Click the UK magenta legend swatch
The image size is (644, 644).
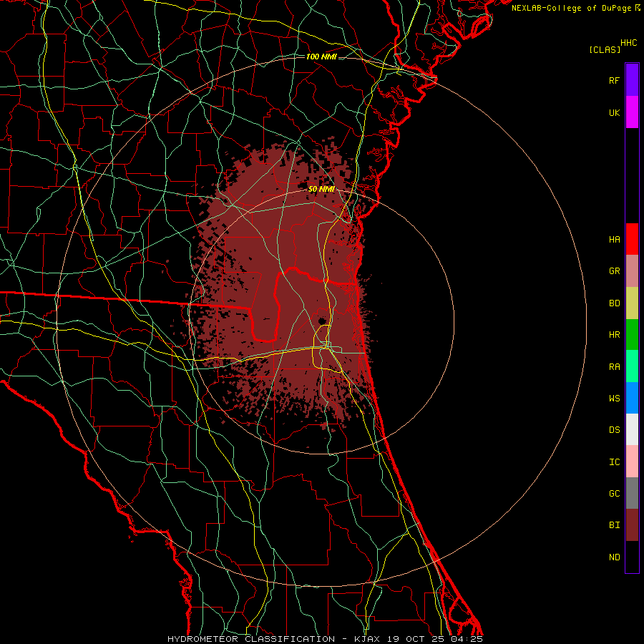[x=632, y=112]
